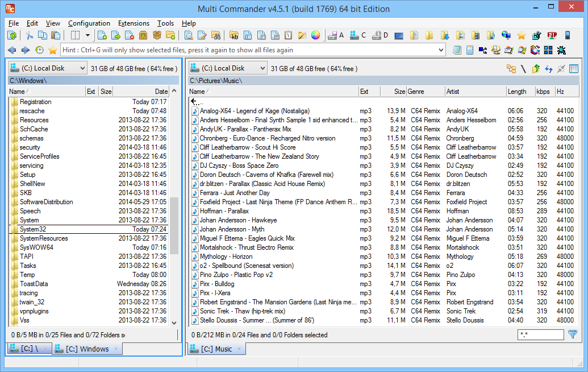Image resolution: width=588 pixels, height=372 pixels.
Task: Open file search with the binoculars icon
Action: click(216, 35)
